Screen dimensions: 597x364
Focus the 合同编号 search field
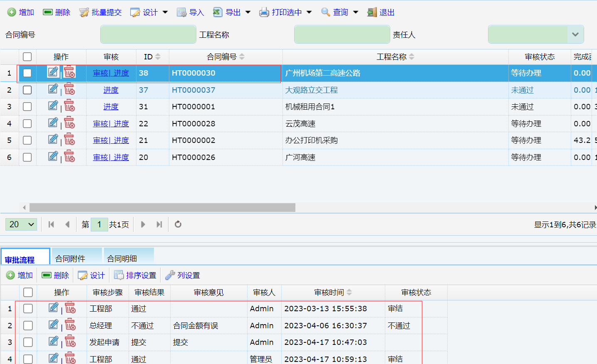coord(148,34)
